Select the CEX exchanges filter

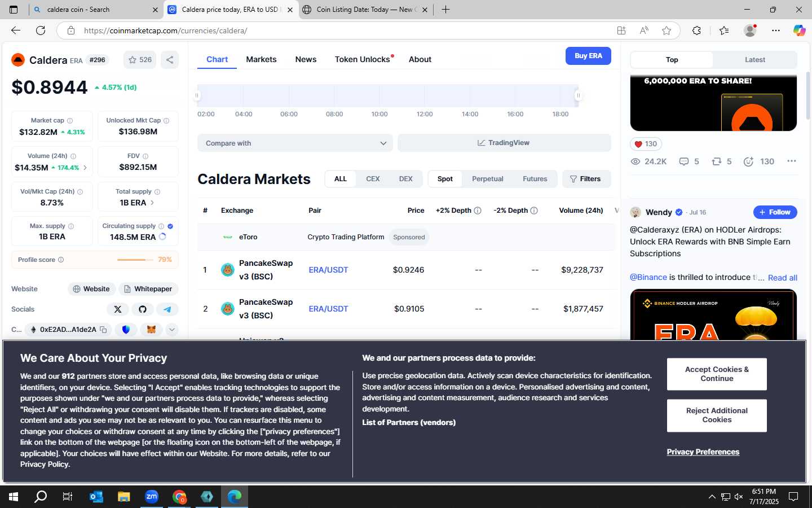point(373,179)
